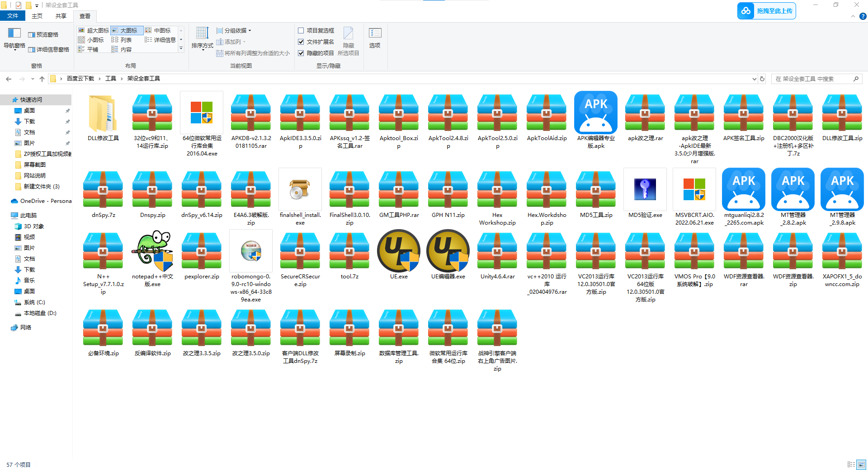Open 本地磁盘 (D:) in sidebar
868x470 pixels.
pos(40,313)
